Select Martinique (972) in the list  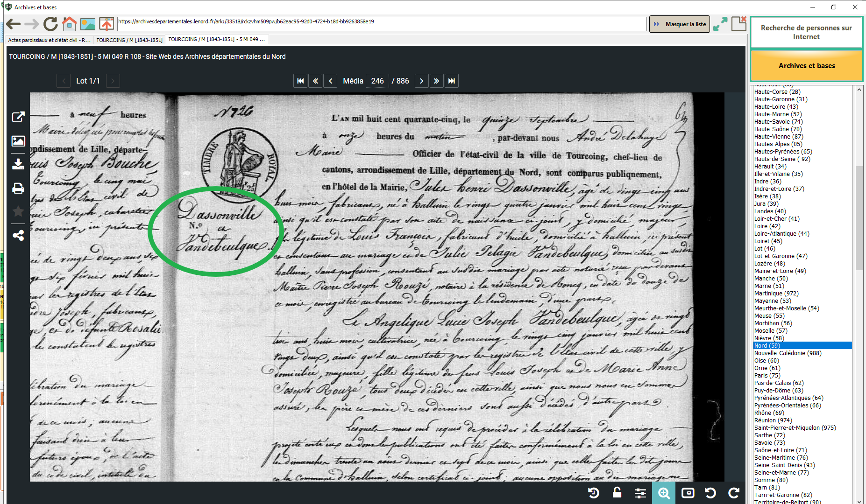click(x=776, y=293)
